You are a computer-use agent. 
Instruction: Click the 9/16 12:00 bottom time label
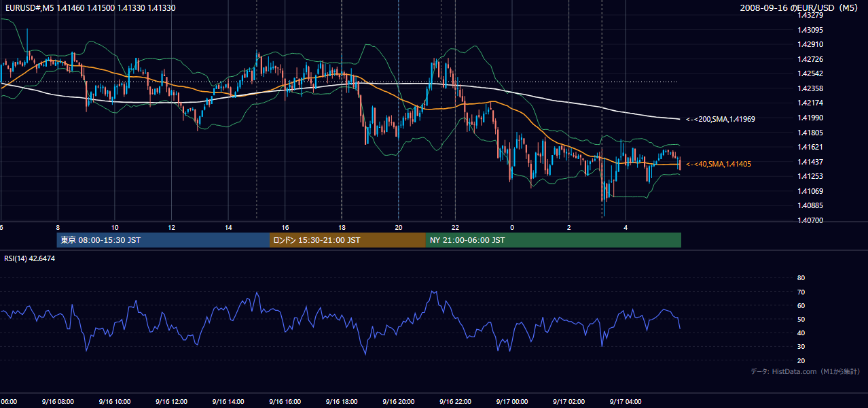point(170,402)
